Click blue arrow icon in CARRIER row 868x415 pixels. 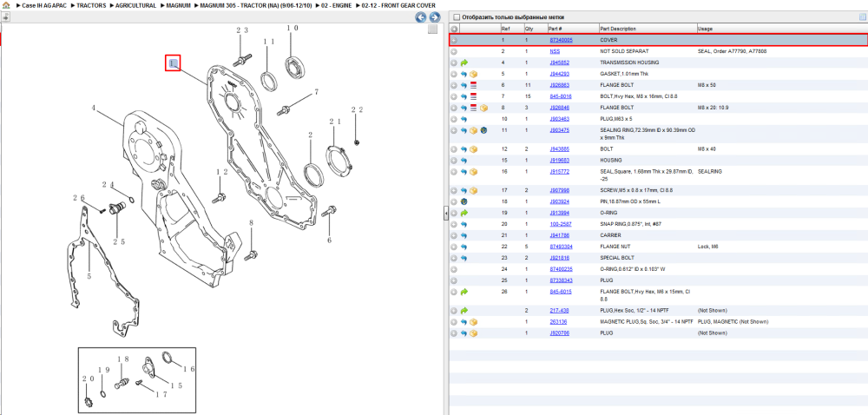464,235
